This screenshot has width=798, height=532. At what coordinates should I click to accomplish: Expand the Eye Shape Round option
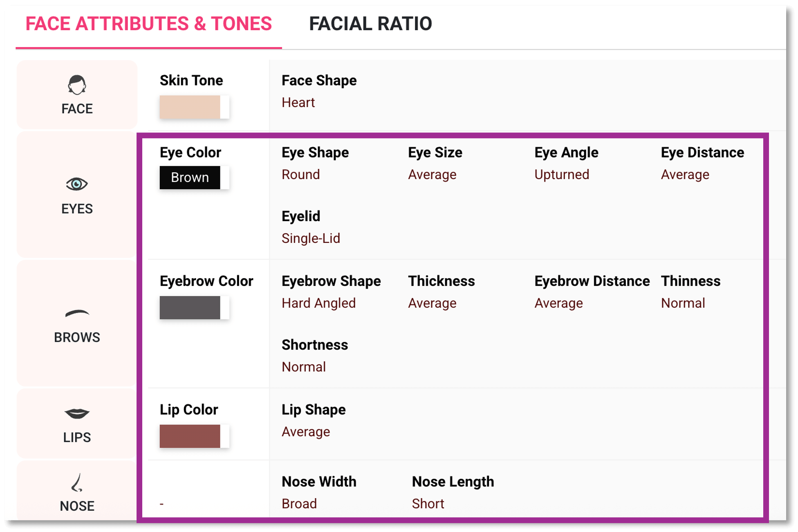click(x=300, y=174)
